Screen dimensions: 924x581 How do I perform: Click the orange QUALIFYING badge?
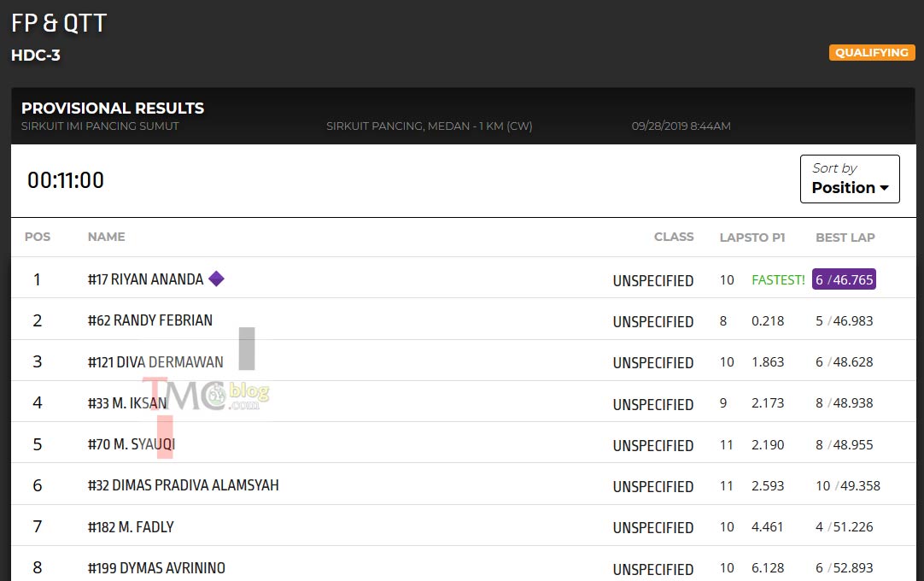[872, 52]
